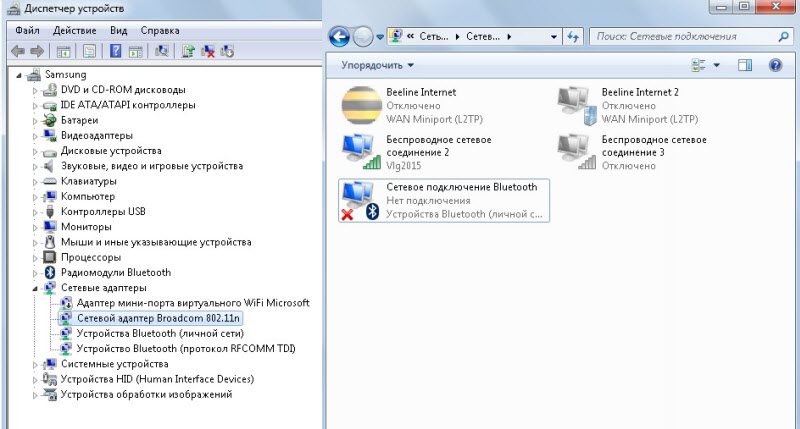Open the Файл menu
The width and height of the screenshot is (800, 429).
[27, 31]
